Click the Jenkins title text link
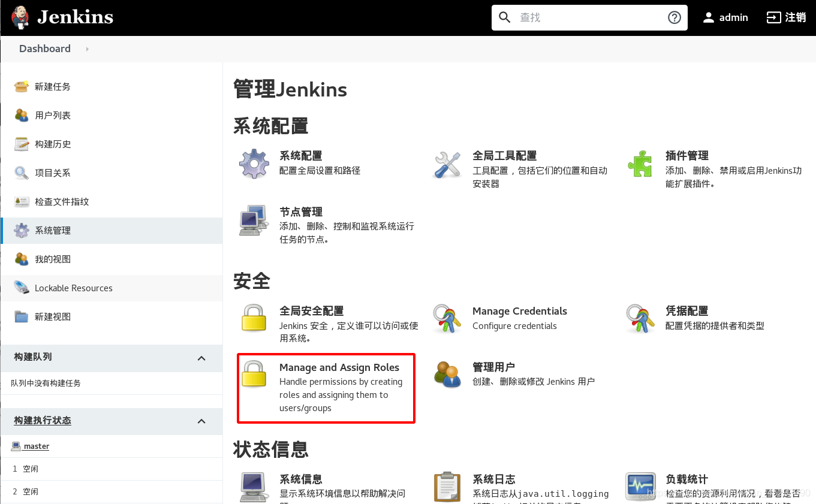Image resolution: width=816 pixels, height=504 pixels. [76, 17]
